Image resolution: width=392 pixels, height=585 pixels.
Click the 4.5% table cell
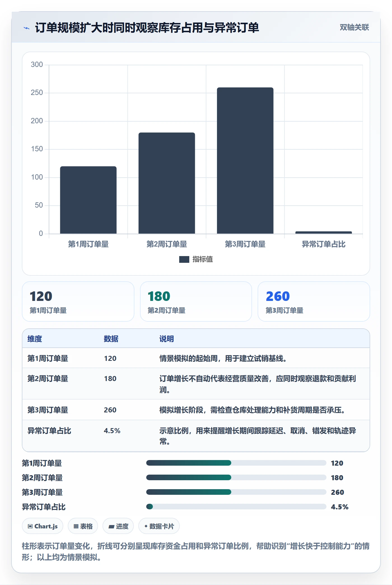[x=112, y=431]
